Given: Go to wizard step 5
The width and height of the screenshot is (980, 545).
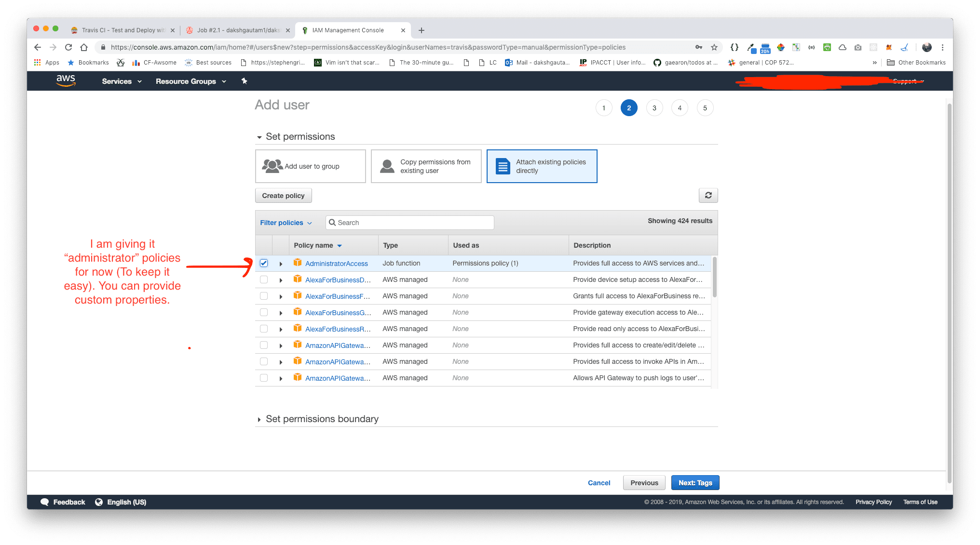Looking at the screenshot, I should [x=705, y=108].
